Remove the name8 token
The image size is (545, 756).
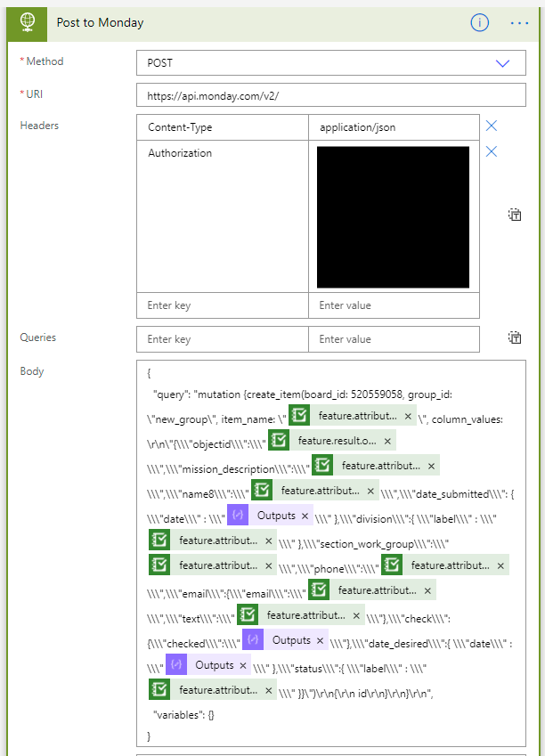(x=370, y=491)
